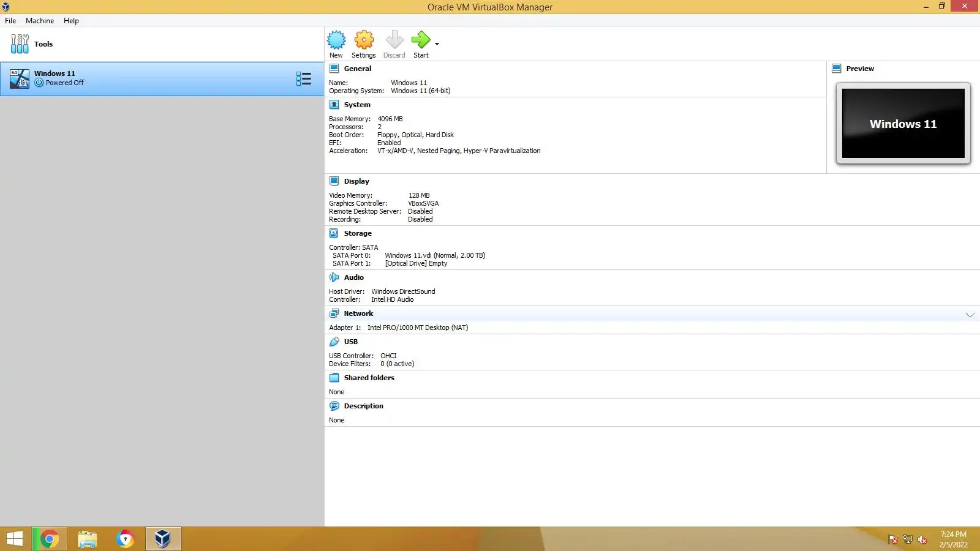Open the System settings heading link

[x=357, y=105]
